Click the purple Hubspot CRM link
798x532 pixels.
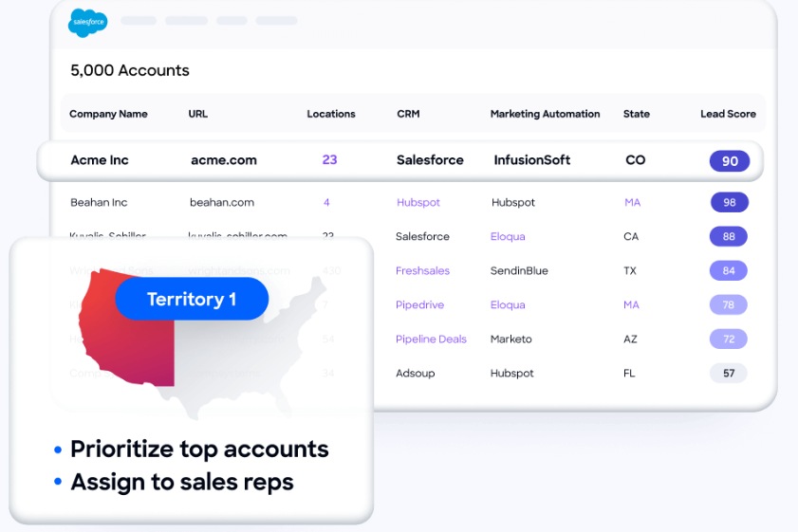pyautogui.click(x=418, y=202)
